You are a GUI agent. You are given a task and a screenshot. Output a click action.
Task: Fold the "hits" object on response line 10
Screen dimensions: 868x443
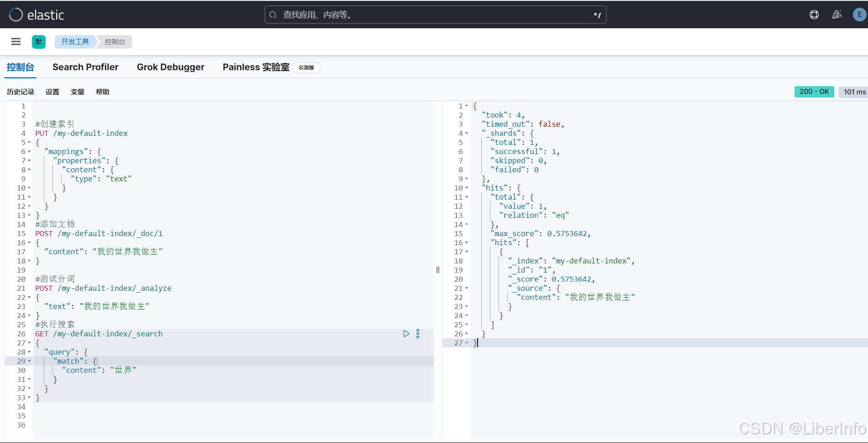(467, 188)
